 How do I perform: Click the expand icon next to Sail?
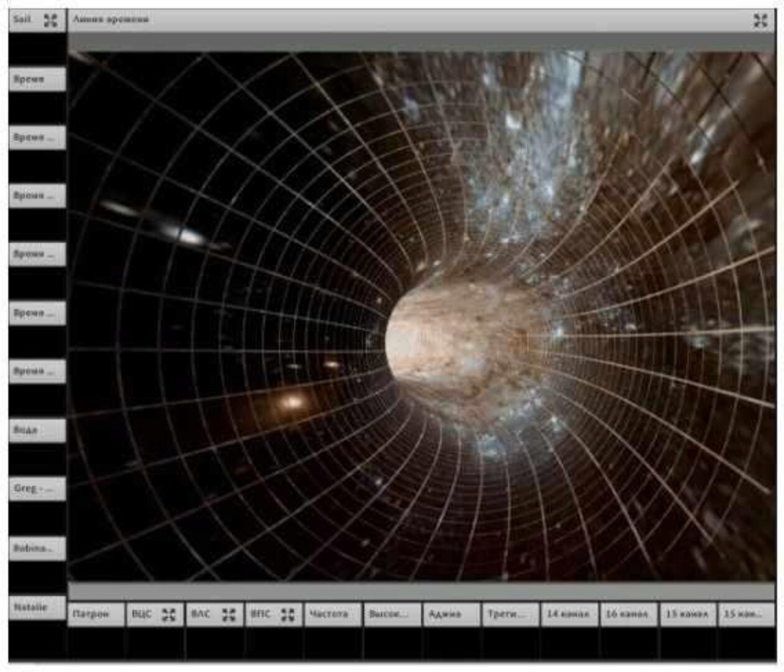tap(50, 20)
